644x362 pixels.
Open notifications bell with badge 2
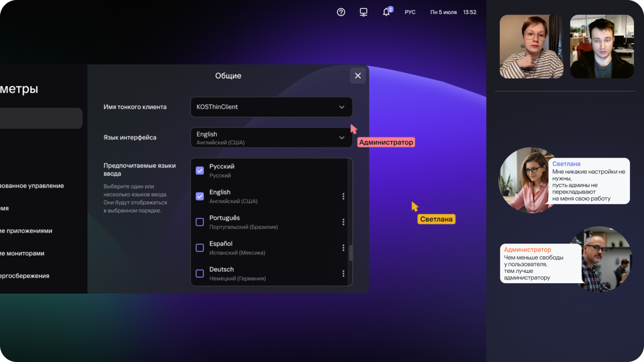(x=387, y=12)
